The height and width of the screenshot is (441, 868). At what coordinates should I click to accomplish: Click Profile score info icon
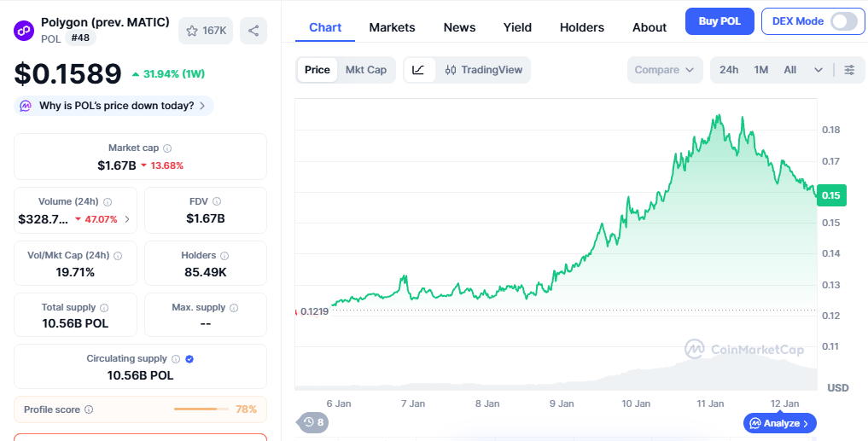pyautogui.click(x=89, y=410)
